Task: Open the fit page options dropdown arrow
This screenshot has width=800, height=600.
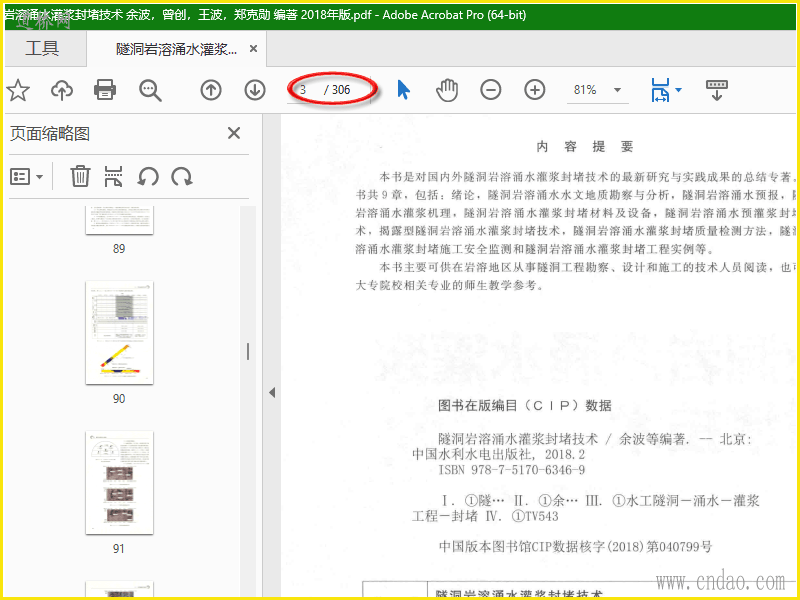Action: (x=679, y=90)
